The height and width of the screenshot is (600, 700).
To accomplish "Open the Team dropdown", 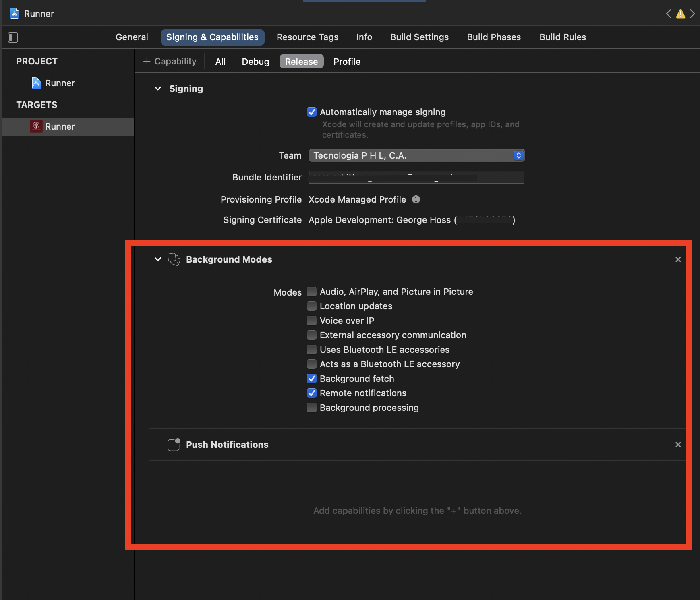I will pos(518,155).
